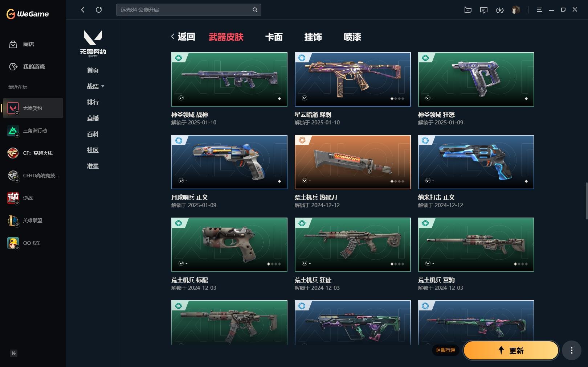
Task: Click the orange 更新 button
Action: [x=511, y=350]
